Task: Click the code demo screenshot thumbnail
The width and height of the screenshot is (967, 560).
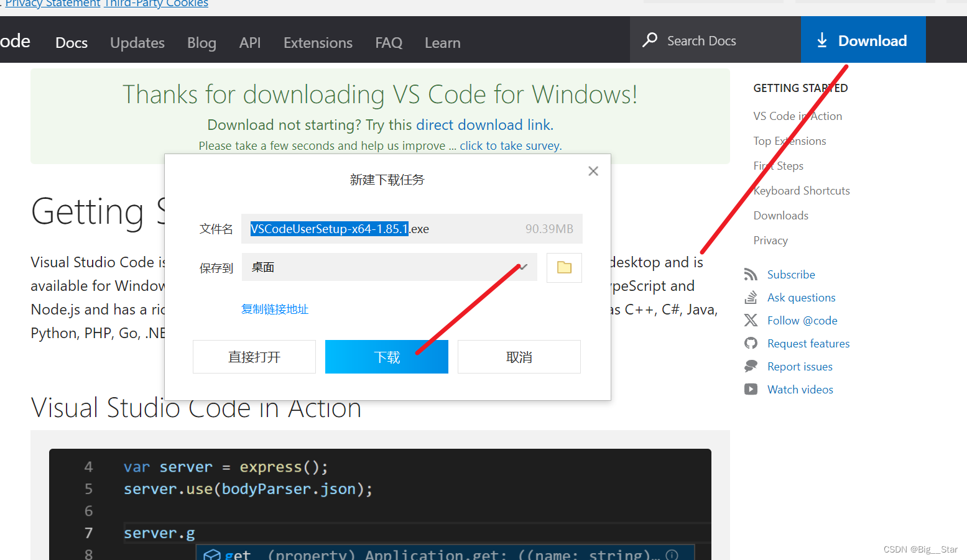Action: 380,504
